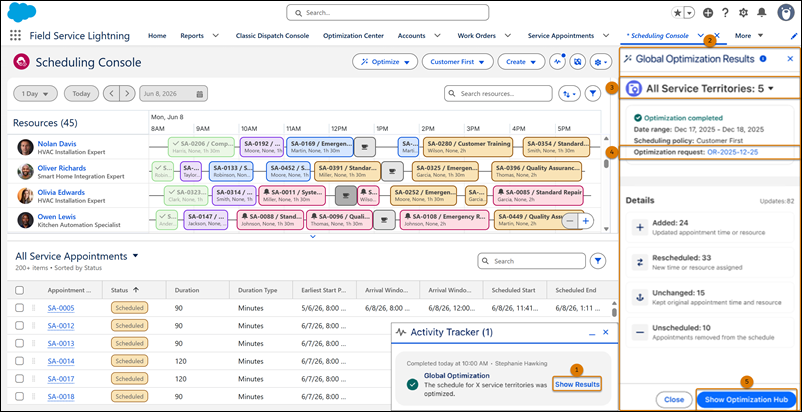
Task: Expand the Reports tab chevron
Action: 216,36
